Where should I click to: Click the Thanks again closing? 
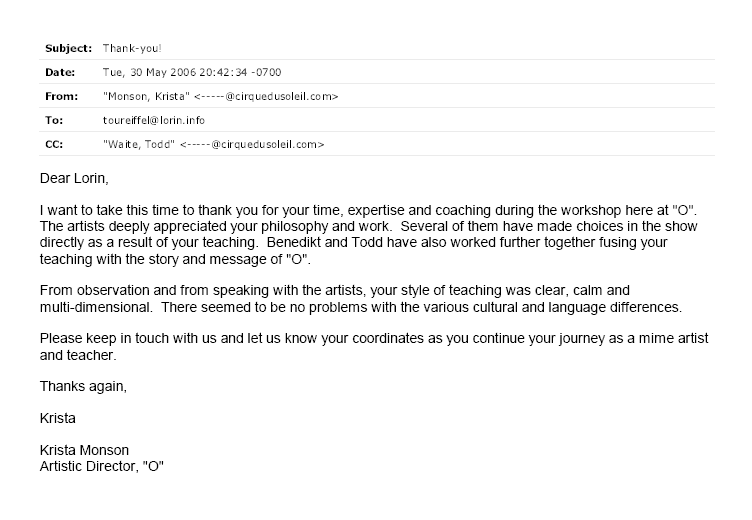point(83,387)
